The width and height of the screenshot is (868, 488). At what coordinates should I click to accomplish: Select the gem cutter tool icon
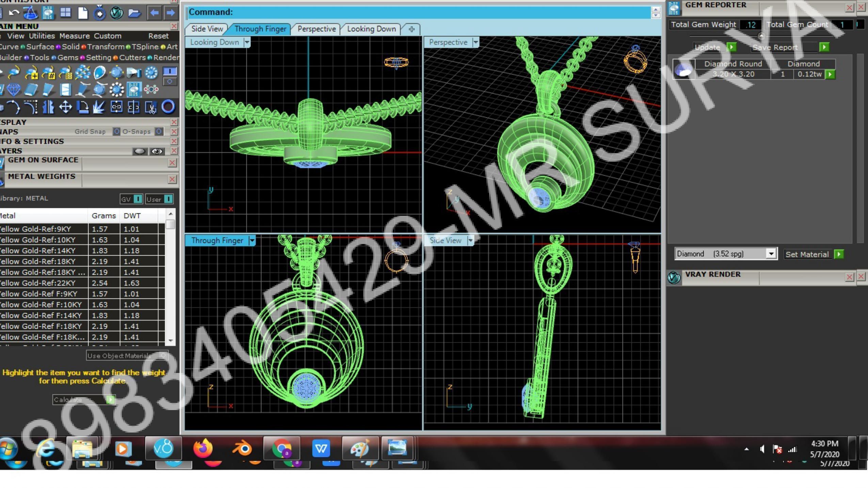point(134,72)
